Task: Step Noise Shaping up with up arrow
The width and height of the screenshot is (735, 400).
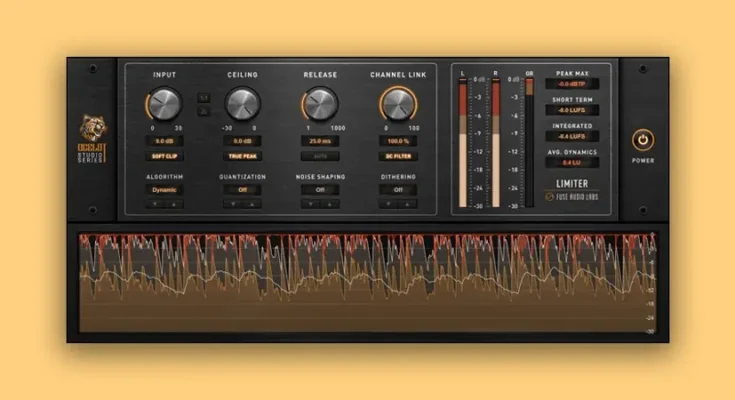Action: [330, 204]
